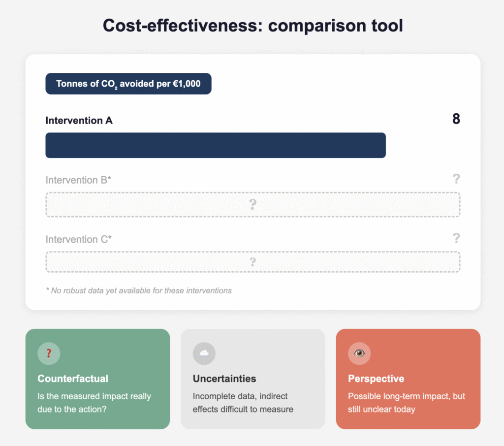This screenshot has height=446, width=504.
Task: Click the value 8 for Intervention A
Action: 456,119
